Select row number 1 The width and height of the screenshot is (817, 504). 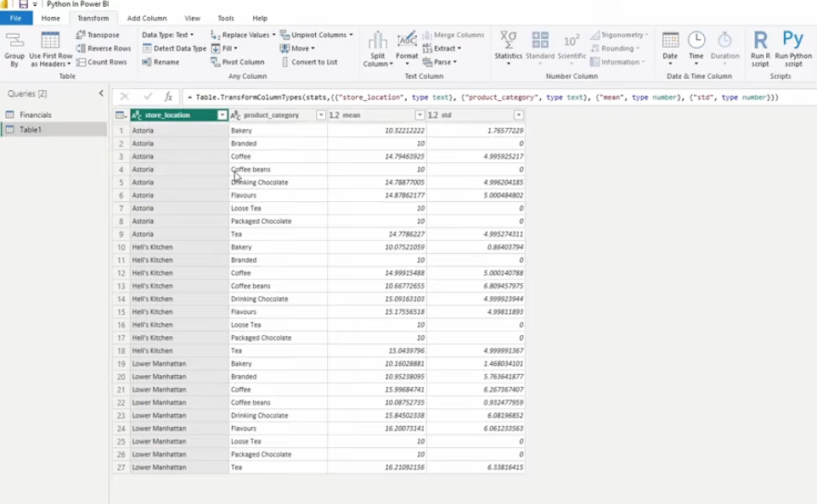tap(121, 131)
